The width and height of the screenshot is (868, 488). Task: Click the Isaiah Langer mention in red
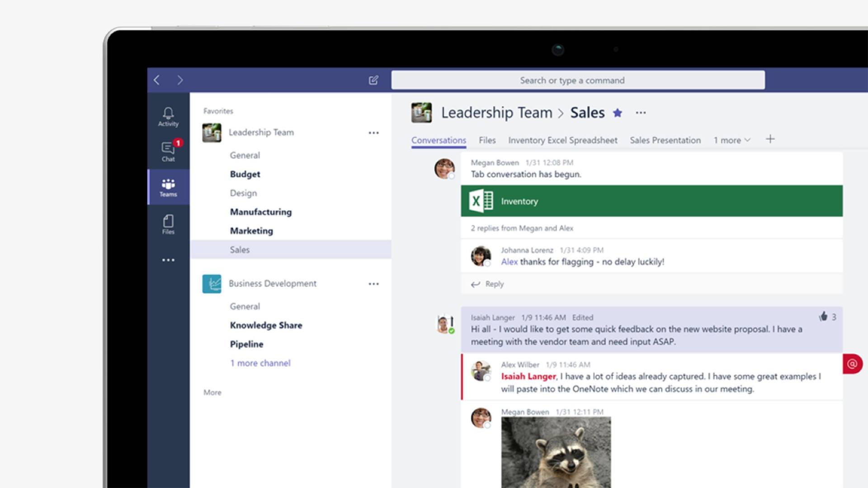pos(528,376)
